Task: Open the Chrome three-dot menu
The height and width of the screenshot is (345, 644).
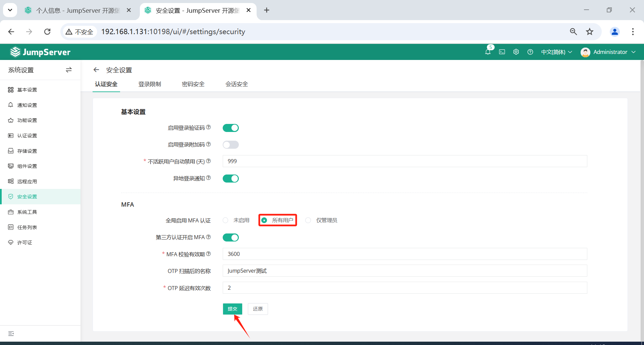Action: point(633,31)
